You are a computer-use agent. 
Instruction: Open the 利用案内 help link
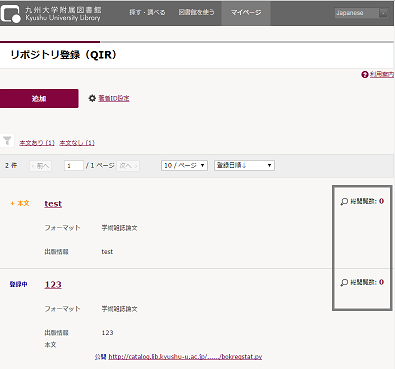[x=382, y=74]
